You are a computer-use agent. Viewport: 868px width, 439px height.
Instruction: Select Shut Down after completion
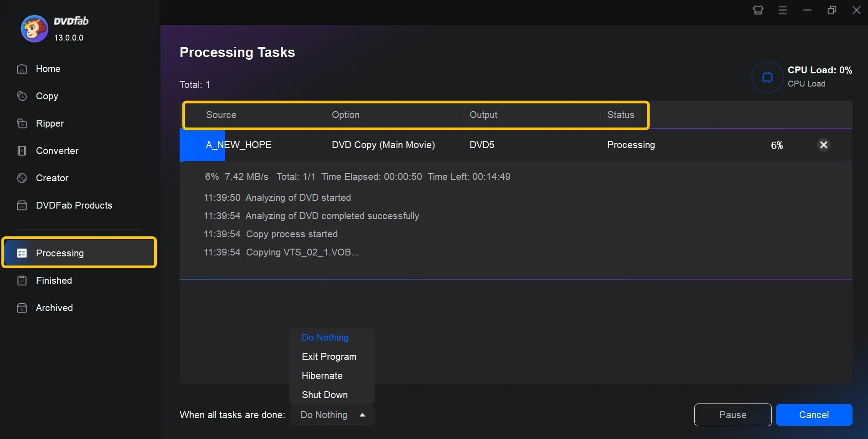pyautogui.click(x=325, y=394)
